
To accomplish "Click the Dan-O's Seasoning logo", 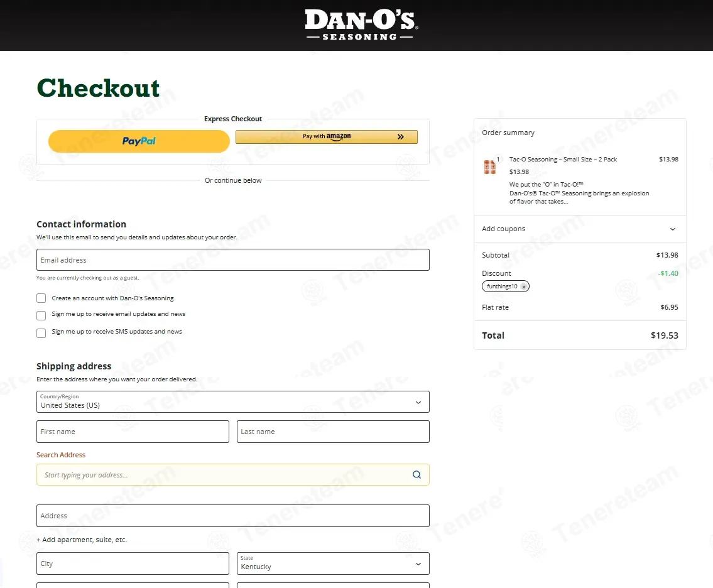I will point(361,26).
